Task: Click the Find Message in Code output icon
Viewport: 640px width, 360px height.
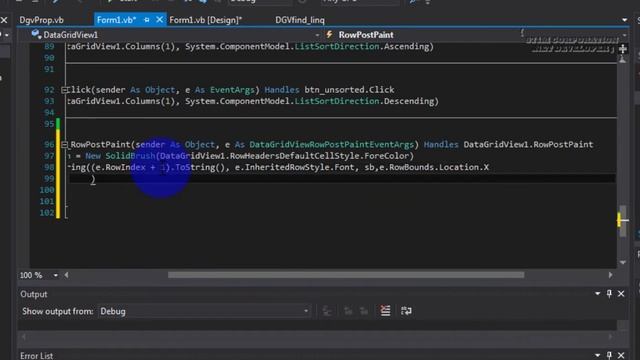Action: tap(327, 311)
